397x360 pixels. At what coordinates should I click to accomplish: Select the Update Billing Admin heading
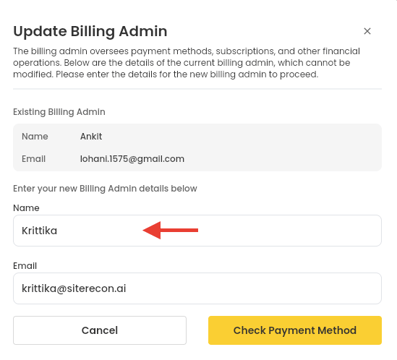coord(90,31)
